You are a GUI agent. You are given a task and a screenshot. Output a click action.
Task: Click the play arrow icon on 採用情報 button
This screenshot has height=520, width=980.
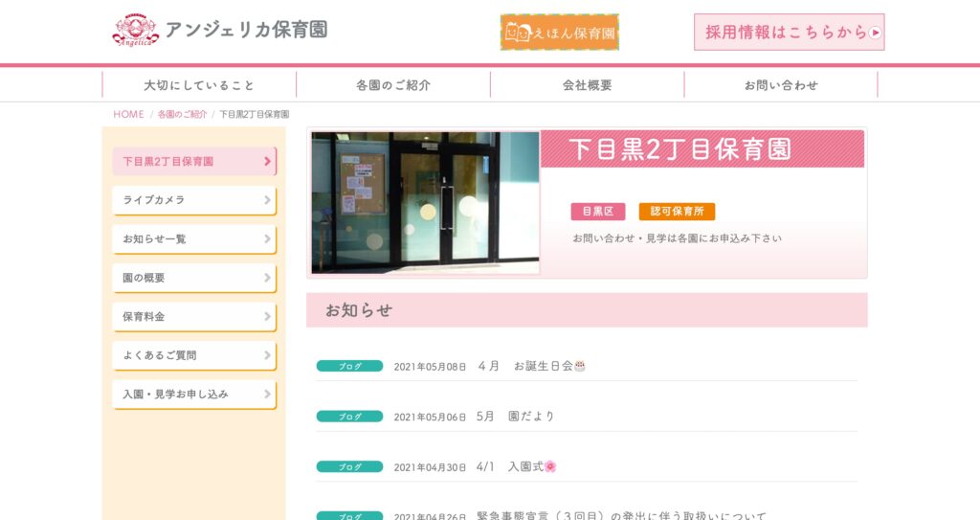click(876, 33)
